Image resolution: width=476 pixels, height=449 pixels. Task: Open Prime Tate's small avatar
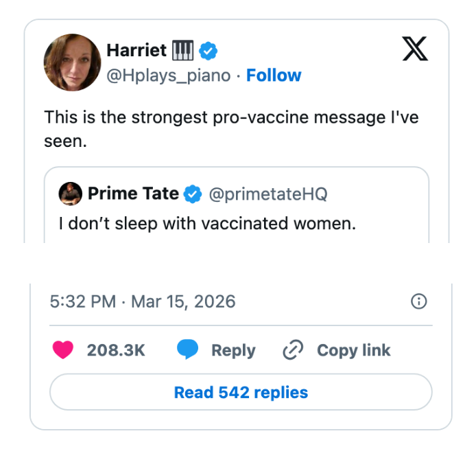pyautogui.click(x=70, y=194)
